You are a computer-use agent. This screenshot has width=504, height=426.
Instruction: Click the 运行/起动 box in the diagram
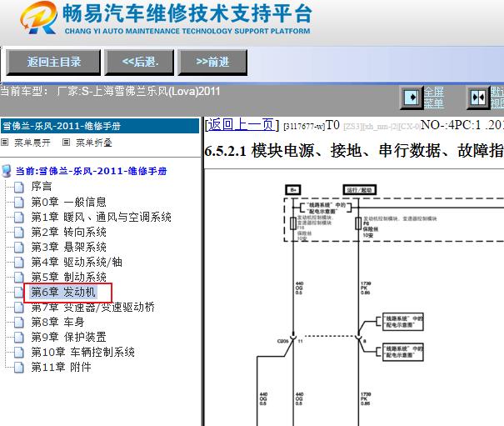[360, 190]
